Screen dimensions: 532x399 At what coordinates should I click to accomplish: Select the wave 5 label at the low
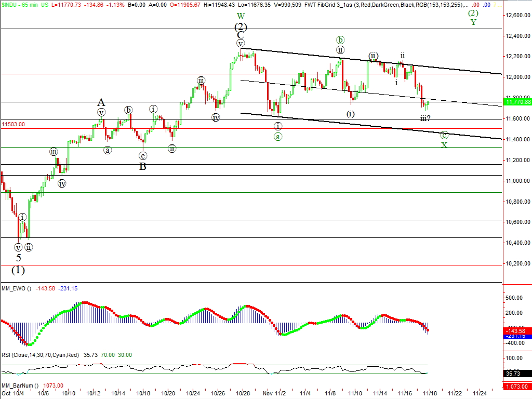(x=18, y=257)
